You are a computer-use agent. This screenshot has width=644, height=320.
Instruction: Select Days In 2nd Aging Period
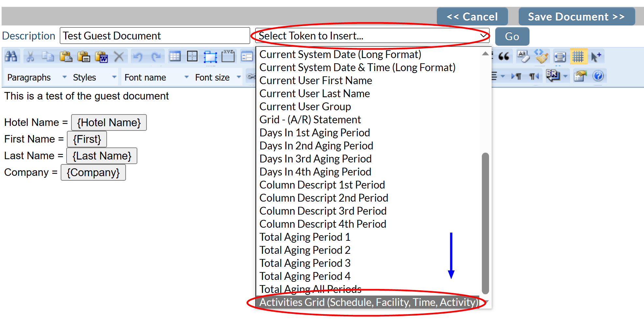[x=368, y=146]
